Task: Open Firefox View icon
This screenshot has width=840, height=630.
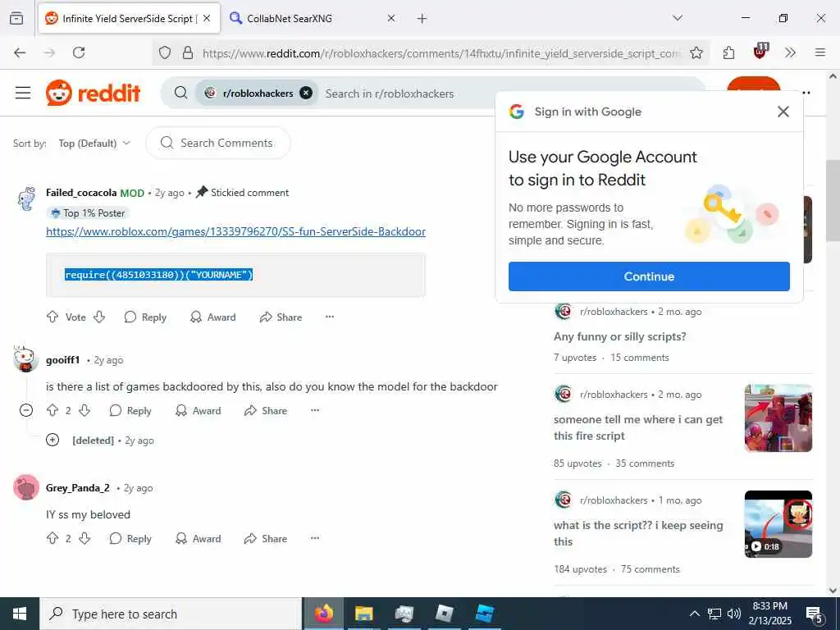Action: tap(16, 18)
